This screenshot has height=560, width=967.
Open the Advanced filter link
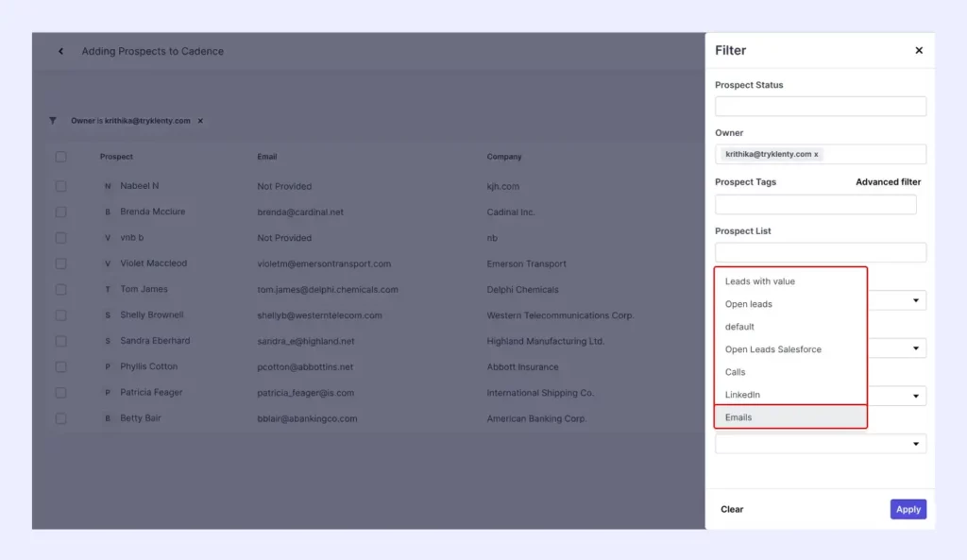tap(888, 182)
